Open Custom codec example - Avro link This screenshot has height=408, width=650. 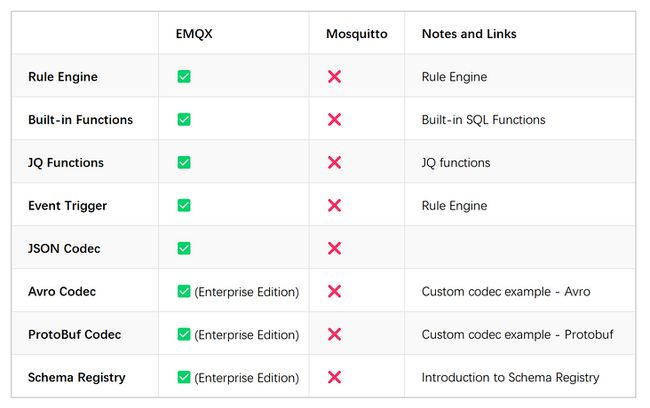[506, 291]
